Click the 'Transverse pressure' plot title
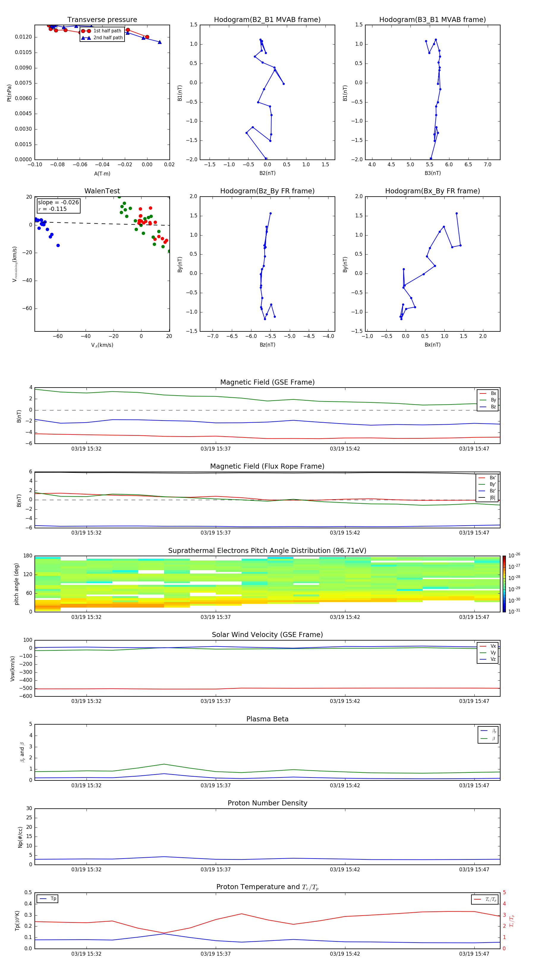Screen dimensions: 535x980 coord(102,19)
